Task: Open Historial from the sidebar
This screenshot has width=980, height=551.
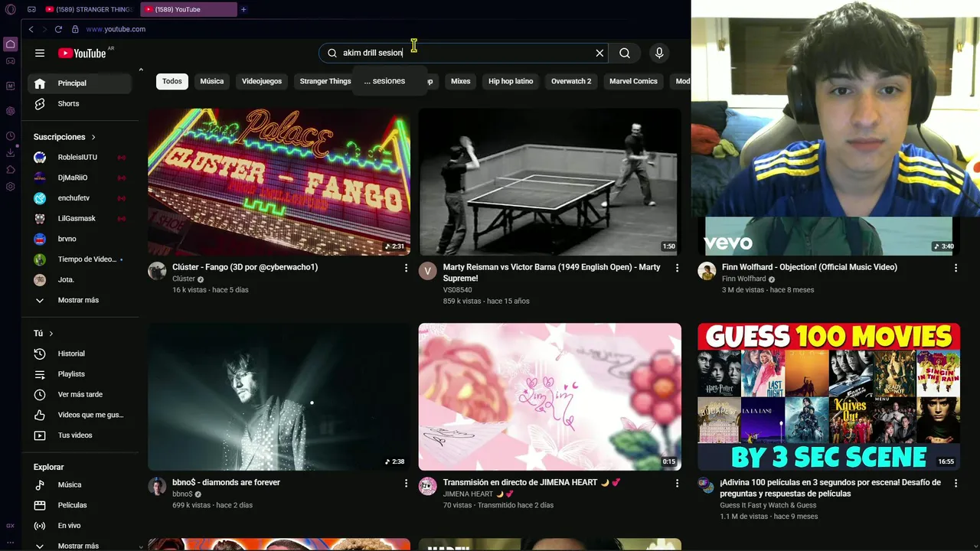Action: 80,354
